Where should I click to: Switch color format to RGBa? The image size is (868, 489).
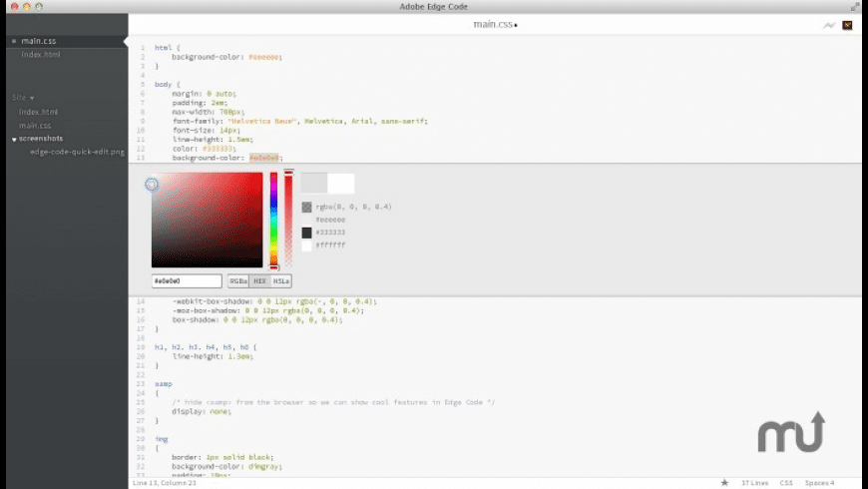(x=238, y=281)
